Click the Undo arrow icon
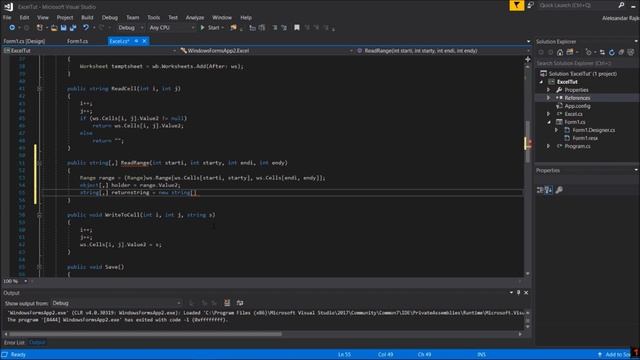The height and width of the screenshot is (360, 640). tap(86, 28)
